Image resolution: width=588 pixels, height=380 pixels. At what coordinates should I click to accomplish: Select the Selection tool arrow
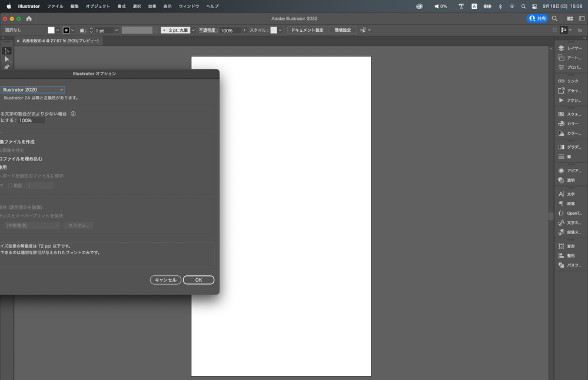(6, 51)
